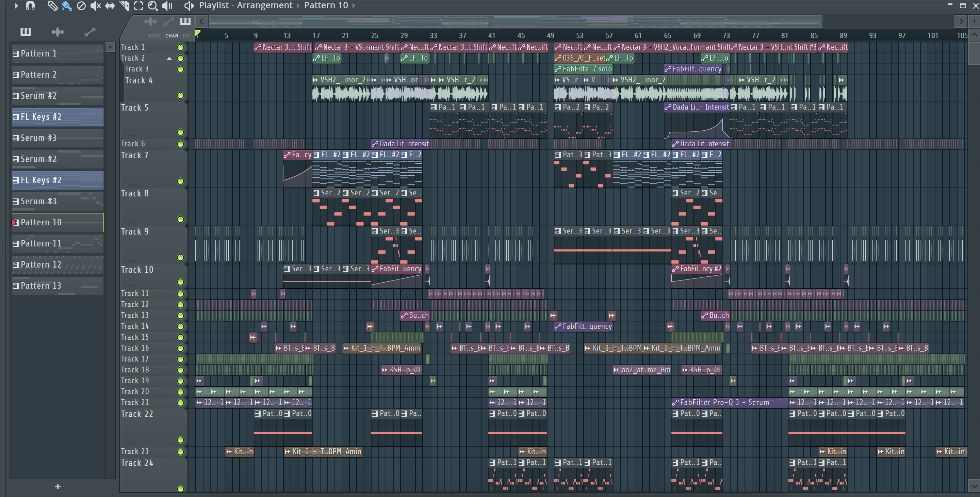This screenshot has width=980, height=497.
Task: Toggle Track 14 mute LED
Action: coord(181,326)
